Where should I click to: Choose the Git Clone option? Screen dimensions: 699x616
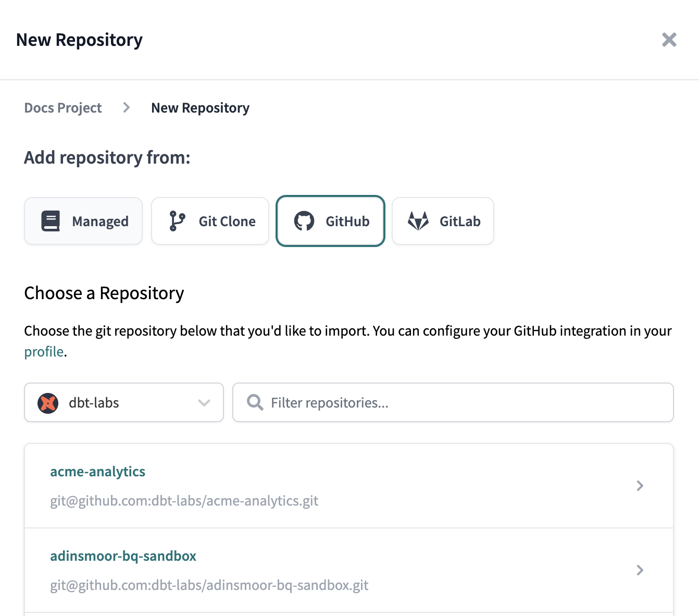[x=210, y=221]
